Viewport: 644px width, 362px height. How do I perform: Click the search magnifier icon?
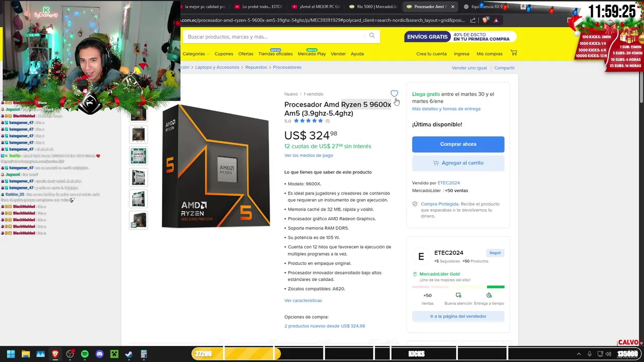pos(372,36)
